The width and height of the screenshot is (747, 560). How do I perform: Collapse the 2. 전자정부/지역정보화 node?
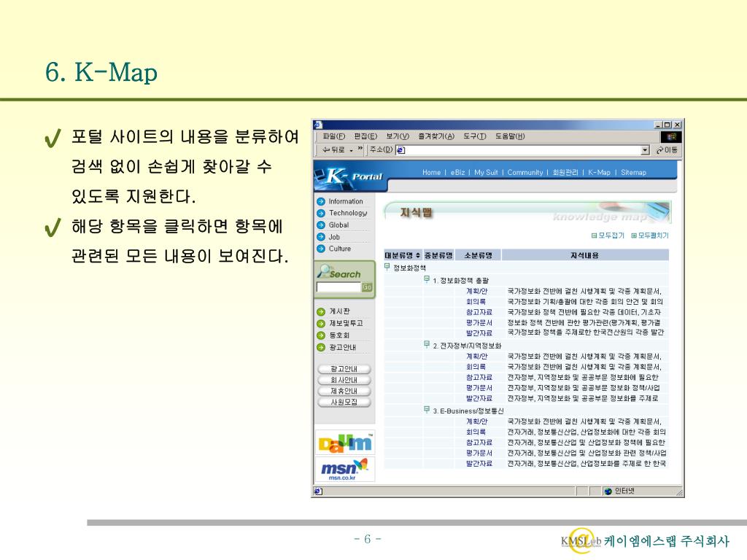pyautogui.click(x=427, y=345)
